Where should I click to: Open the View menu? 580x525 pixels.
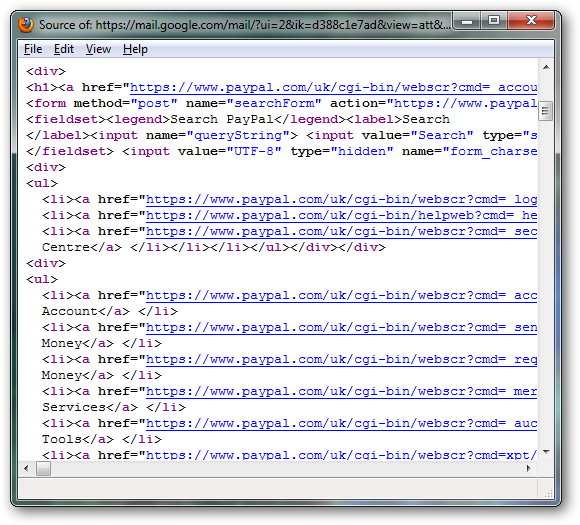[98, 49]
